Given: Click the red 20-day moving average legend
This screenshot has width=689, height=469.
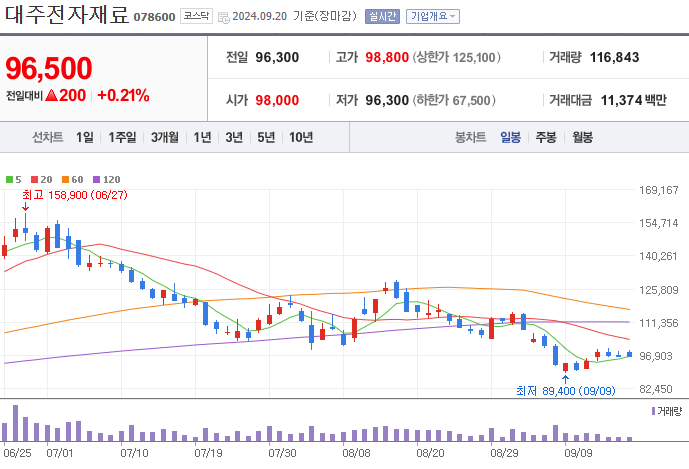Looking at the screenshot, I should click(42, 179).
